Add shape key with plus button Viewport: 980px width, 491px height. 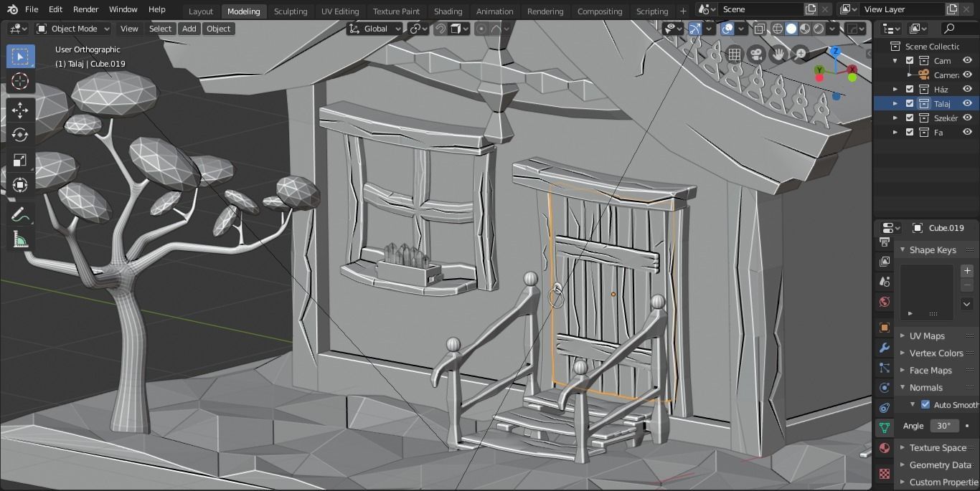967,270
